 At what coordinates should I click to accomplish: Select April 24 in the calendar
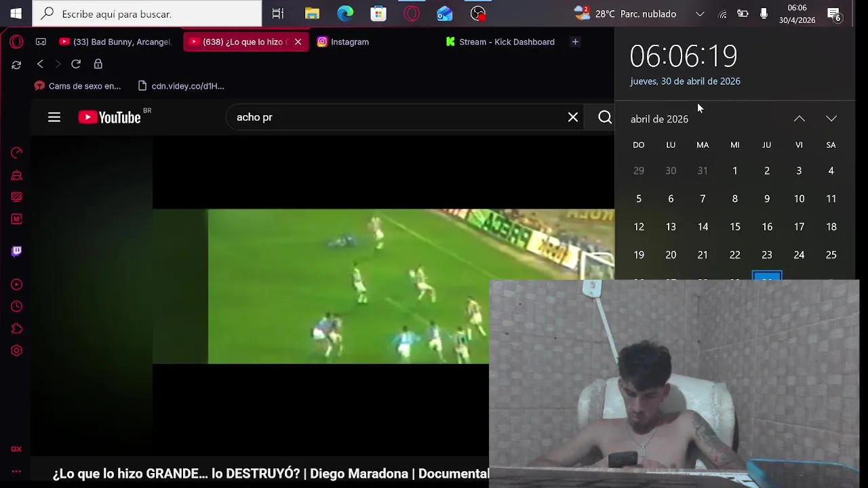[x=799, y=255]
